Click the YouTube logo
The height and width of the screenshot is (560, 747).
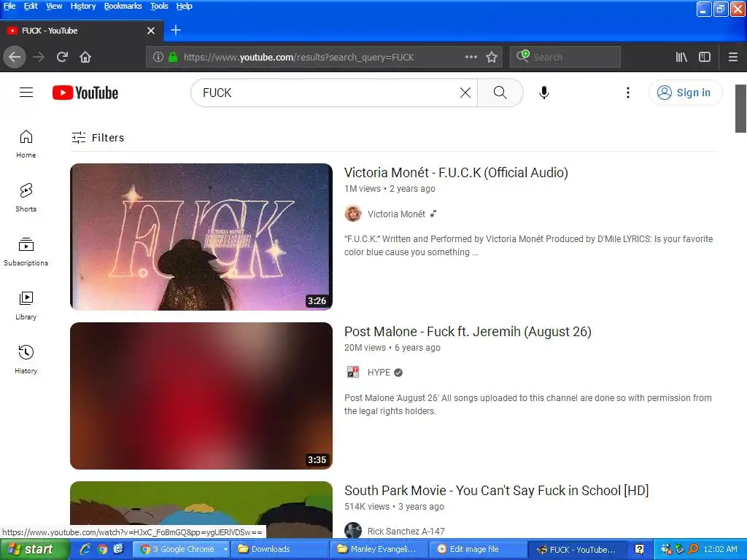click(x=85, y=93)
